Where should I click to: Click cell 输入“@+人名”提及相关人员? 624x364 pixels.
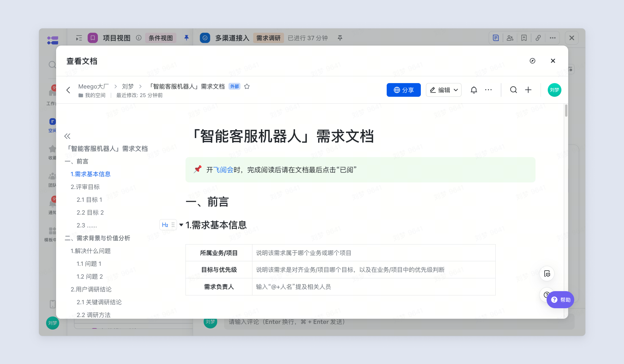coord(374,287)
